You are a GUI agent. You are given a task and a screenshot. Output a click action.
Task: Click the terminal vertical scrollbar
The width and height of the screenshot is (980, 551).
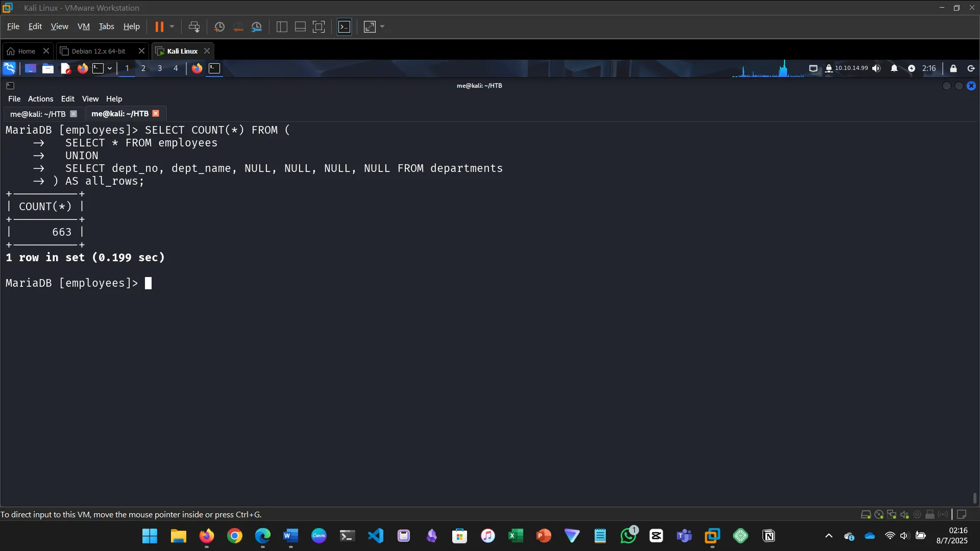[x=975, y=497]
